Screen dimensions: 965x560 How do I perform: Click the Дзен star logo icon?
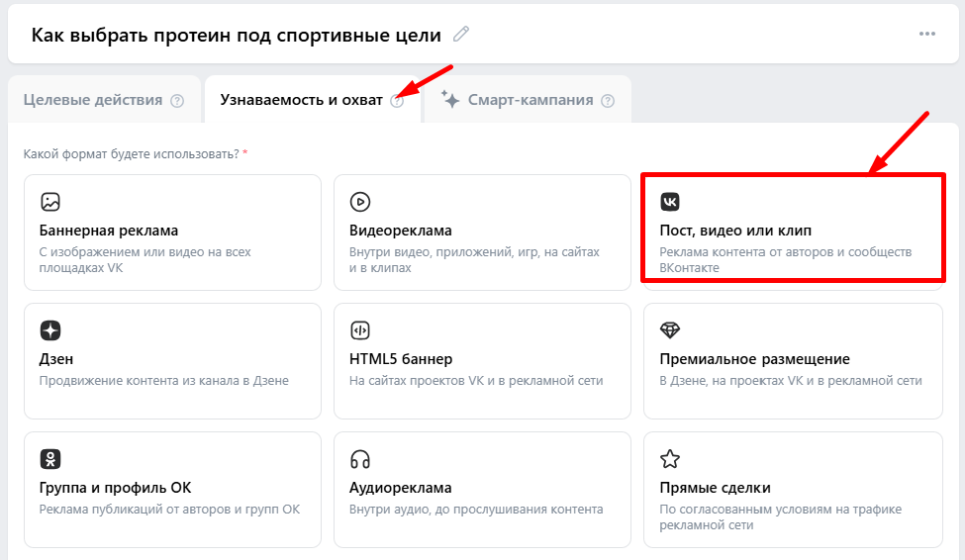tap(50, 330)
